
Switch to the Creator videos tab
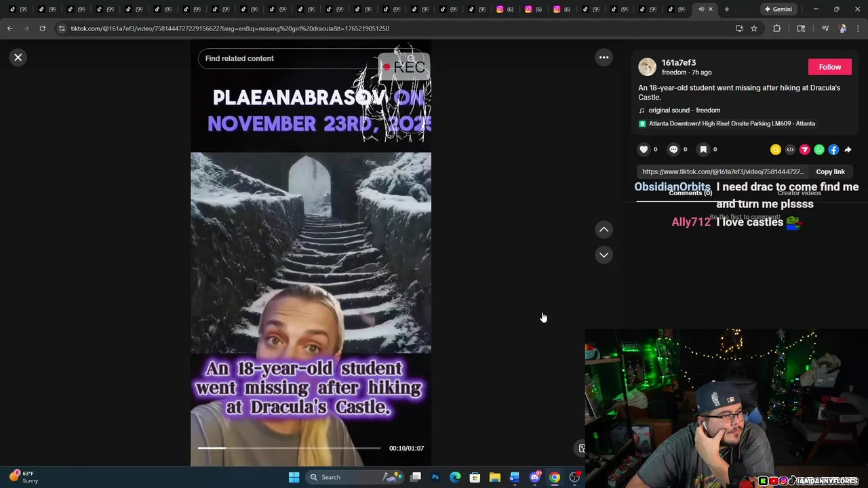(799, 193)
